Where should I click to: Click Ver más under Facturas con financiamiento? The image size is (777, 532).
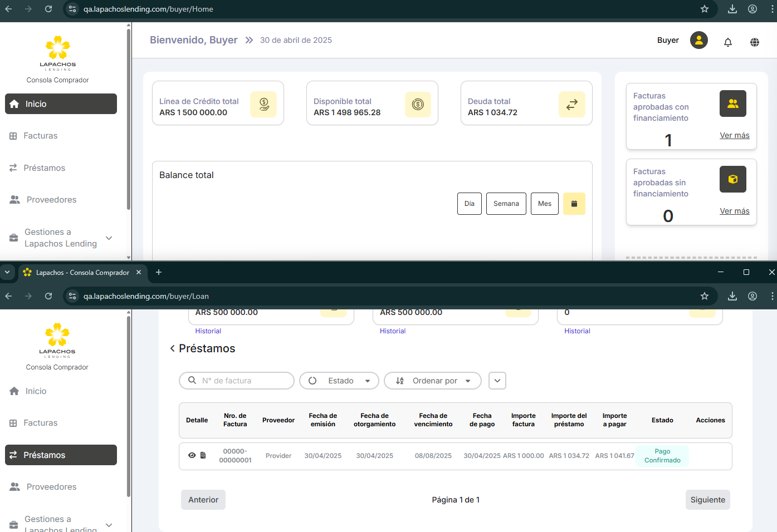[734, 135]
